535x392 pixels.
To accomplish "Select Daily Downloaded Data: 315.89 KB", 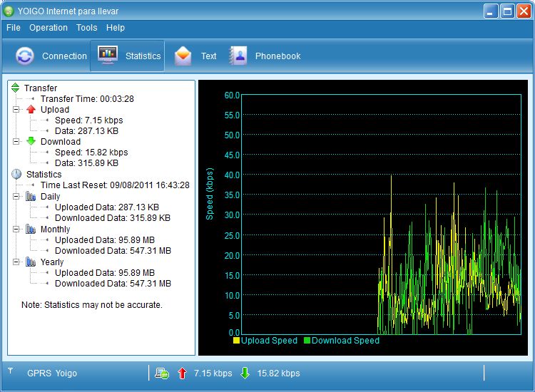I will coord(113,218).
